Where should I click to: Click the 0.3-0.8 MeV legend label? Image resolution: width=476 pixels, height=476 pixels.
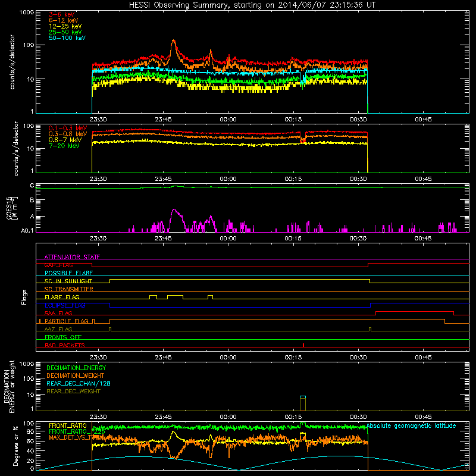(x=68, y=134)
